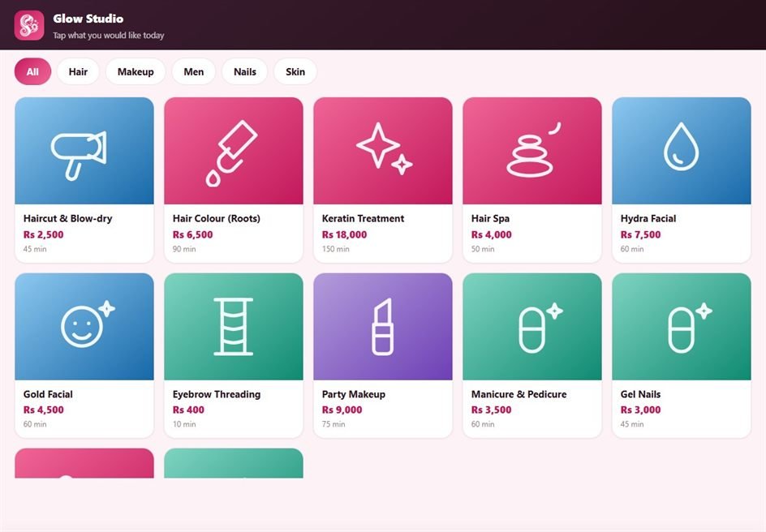Click the 75 min duration text
766x532 pixels.
(x=334, y=424)
